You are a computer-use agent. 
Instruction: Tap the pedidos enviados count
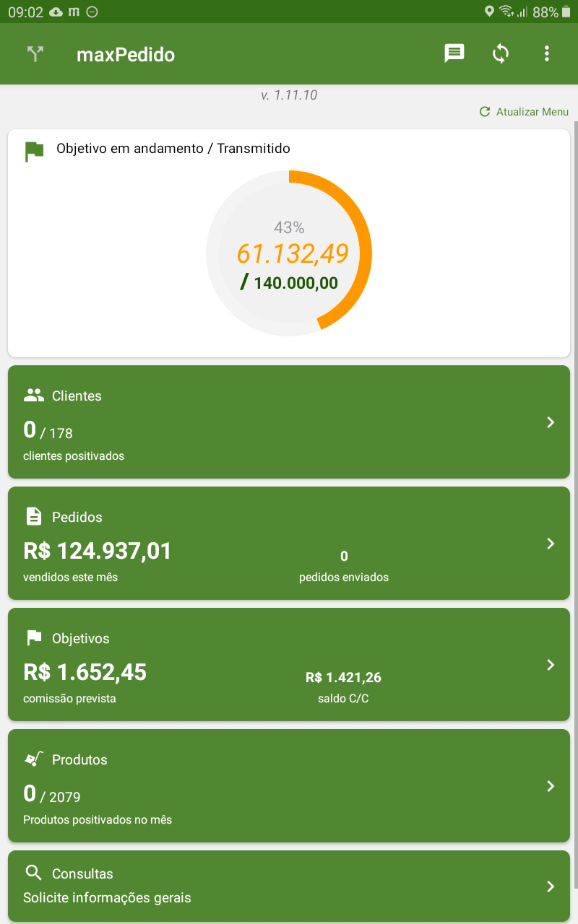[344, 557]
